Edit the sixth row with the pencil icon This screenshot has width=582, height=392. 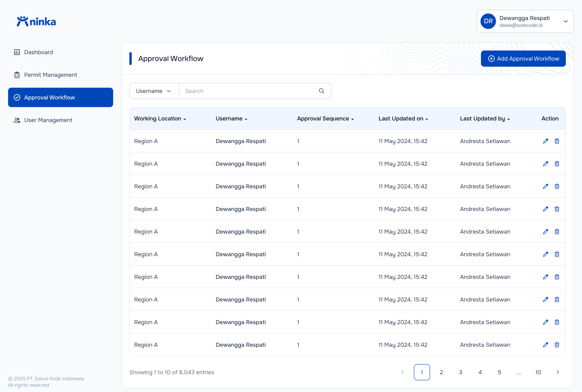[x=545, y=254]
